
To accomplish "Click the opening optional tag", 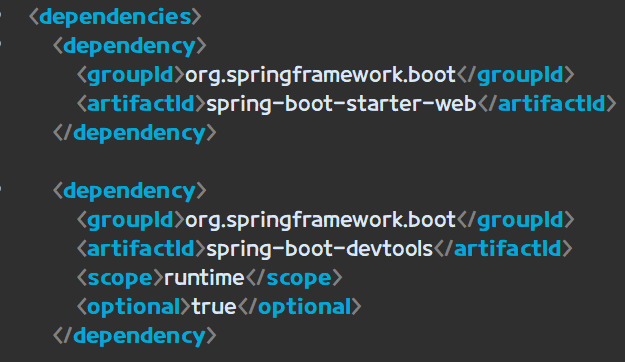I will [134, 307].
